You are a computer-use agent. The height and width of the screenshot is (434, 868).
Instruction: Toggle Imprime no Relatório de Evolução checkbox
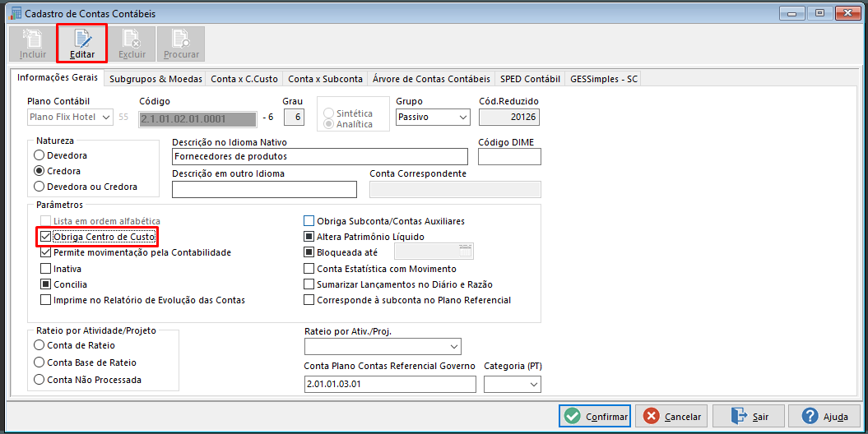(45, 300)
